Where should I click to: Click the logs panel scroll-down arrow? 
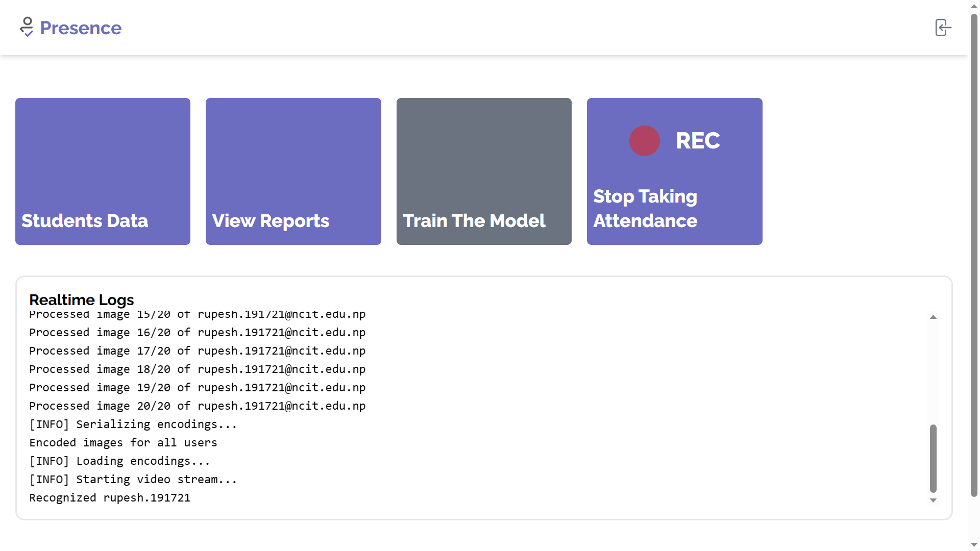click(x=933, y=500)
